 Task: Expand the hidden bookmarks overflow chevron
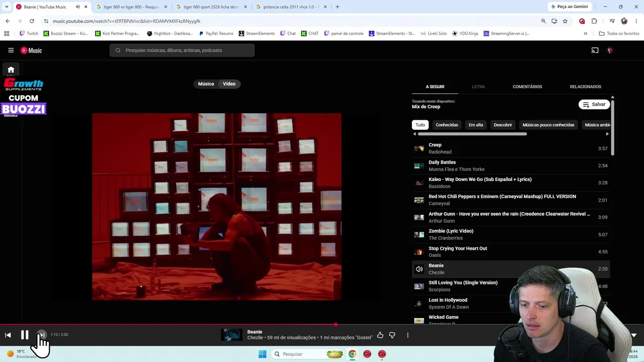(x=585, y=34)
